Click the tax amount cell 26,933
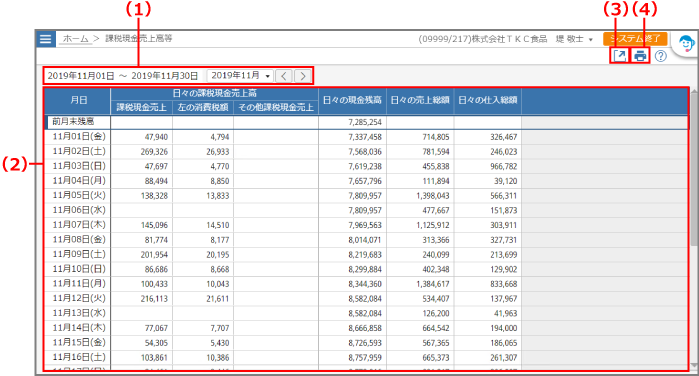 click(218, 152)
